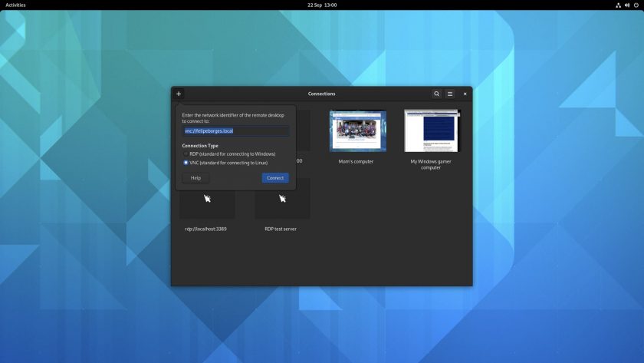Click the Help button in the popover
Screen dimensions: 644x363
(x=196, y=178)
